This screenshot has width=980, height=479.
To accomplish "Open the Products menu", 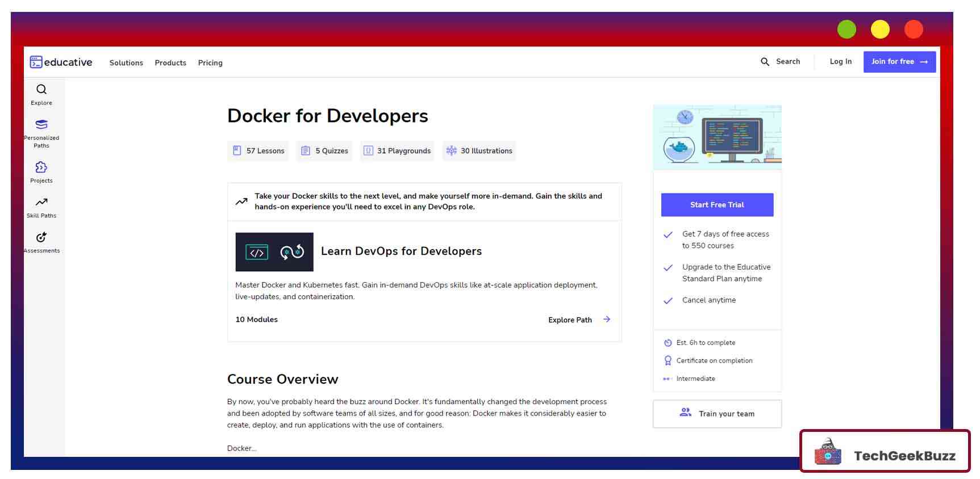I will pyautogui.click(x=170, y=63).
